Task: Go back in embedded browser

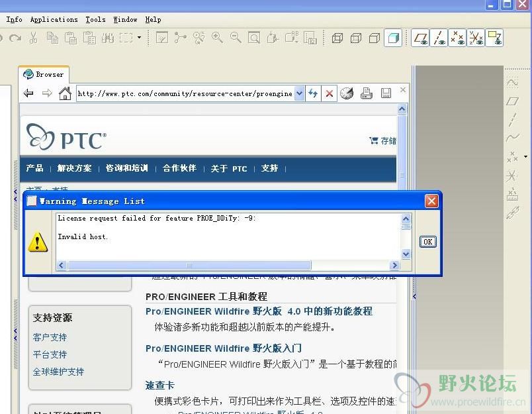Action: (x=28, y=93)
